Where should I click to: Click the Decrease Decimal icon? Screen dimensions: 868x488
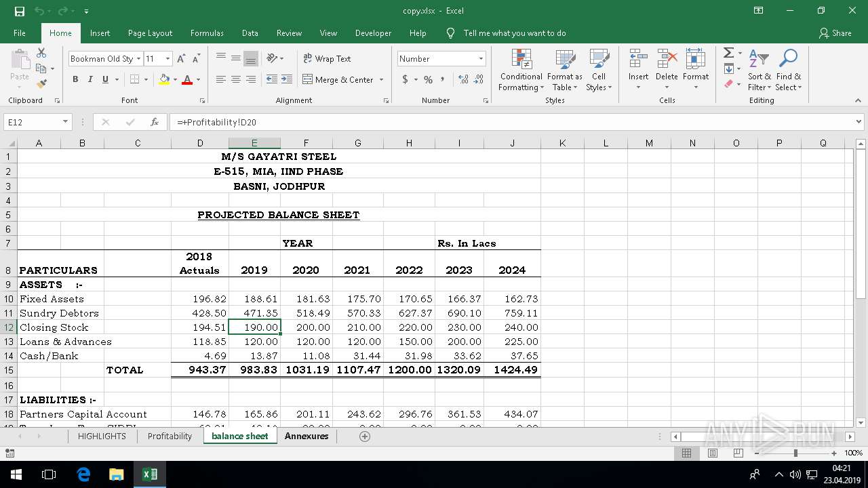479,79
